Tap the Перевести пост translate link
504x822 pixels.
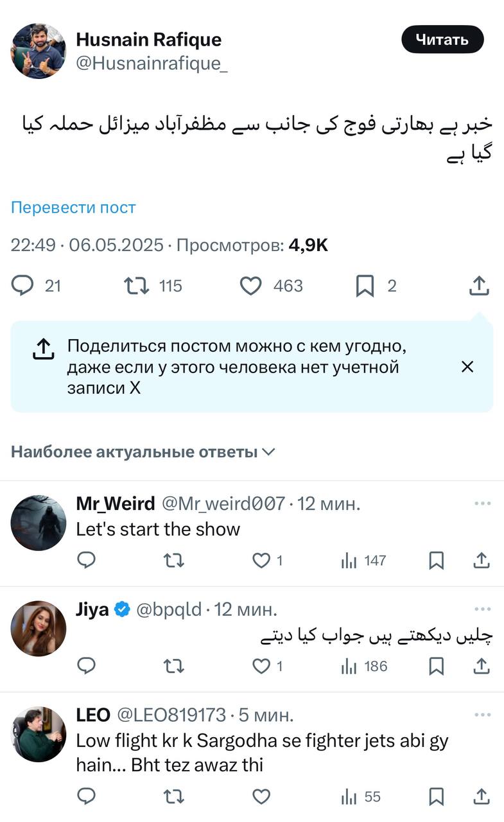coord(73,207)
